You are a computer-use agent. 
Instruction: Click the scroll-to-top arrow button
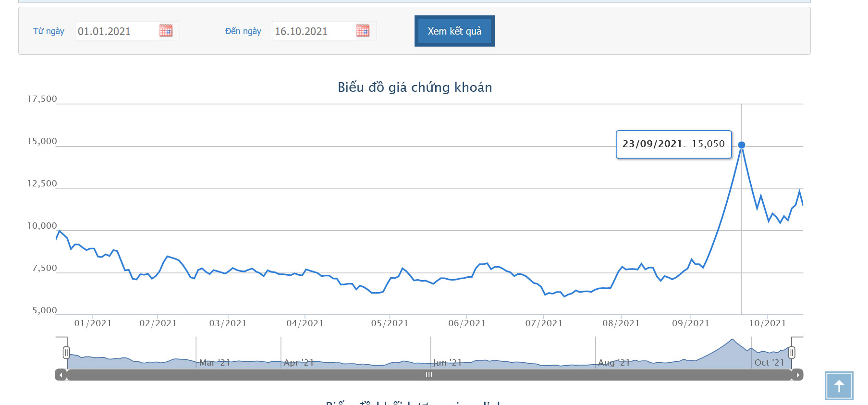839,386
